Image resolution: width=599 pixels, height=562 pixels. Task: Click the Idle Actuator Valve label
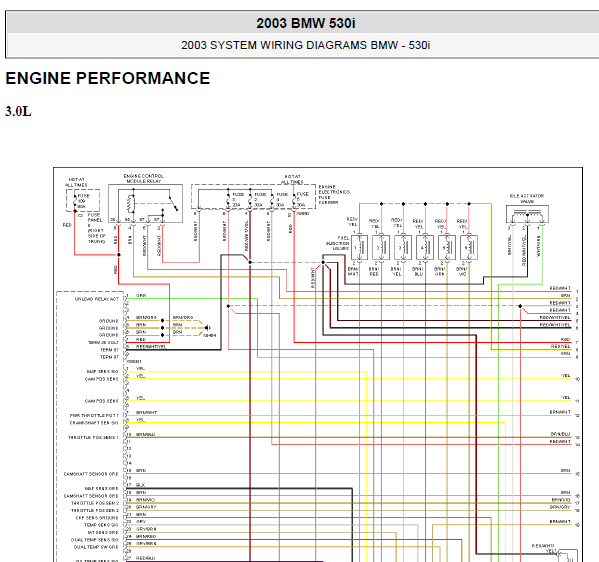pos(527,198)
